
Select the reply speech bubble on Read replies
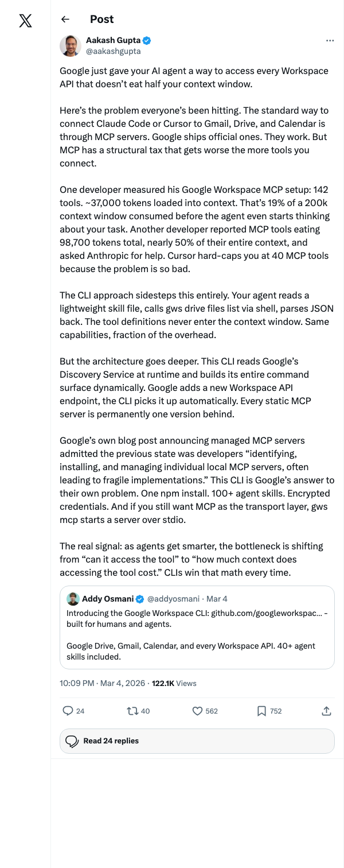[72, 741]
